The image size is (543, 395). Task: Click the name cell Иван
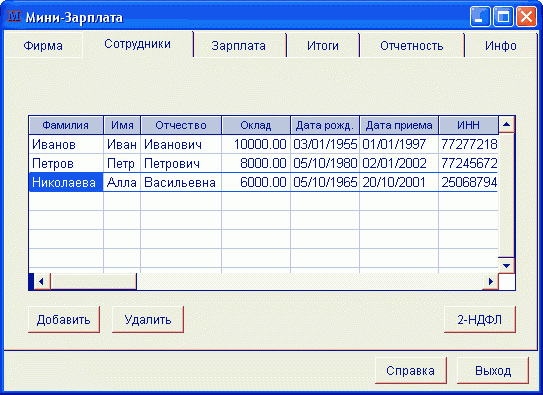(122, 144)
